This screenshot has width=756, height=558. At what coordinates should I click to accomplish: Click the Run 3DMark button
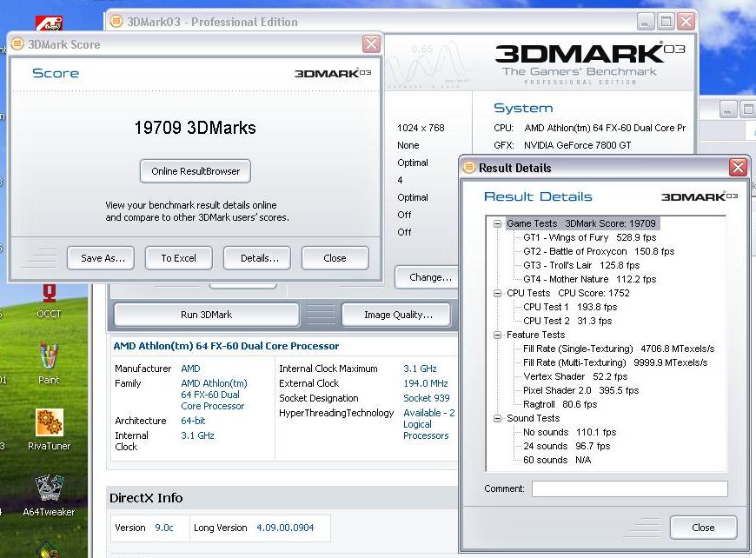206,315
